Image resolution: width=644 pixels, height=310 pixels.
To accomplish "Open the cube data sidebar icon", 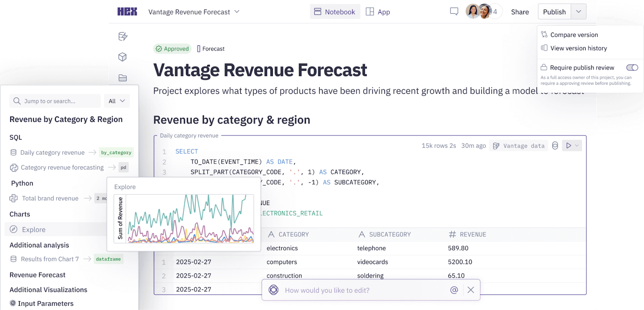I will 123,57.
